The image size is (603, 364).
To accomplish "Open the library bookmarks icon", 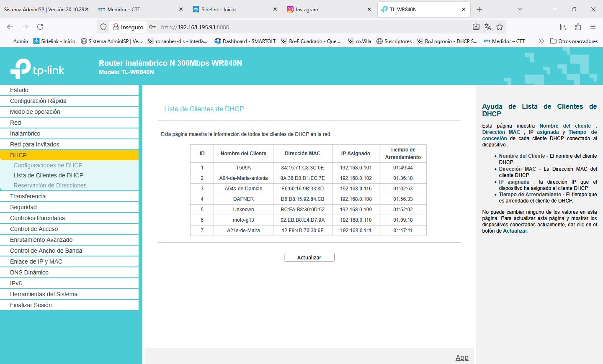I will coord(563,27).
